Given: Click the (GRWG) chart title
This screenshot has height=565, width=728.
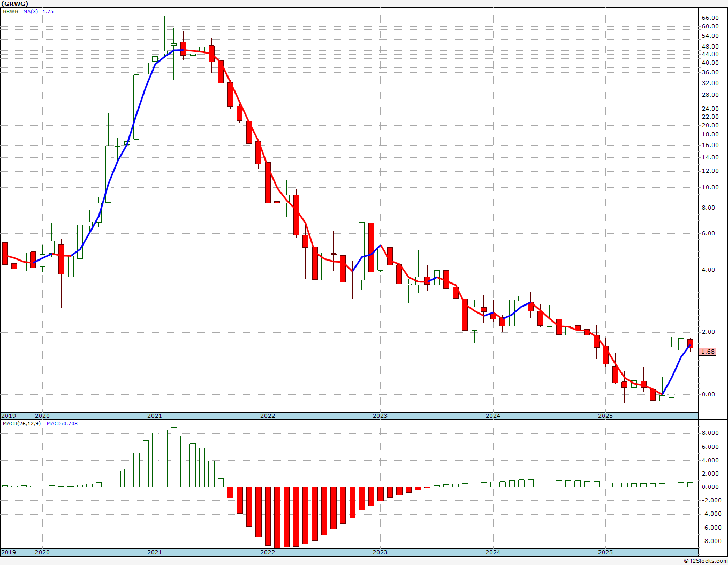Looking at the screenshot, I should pos(15,3).
